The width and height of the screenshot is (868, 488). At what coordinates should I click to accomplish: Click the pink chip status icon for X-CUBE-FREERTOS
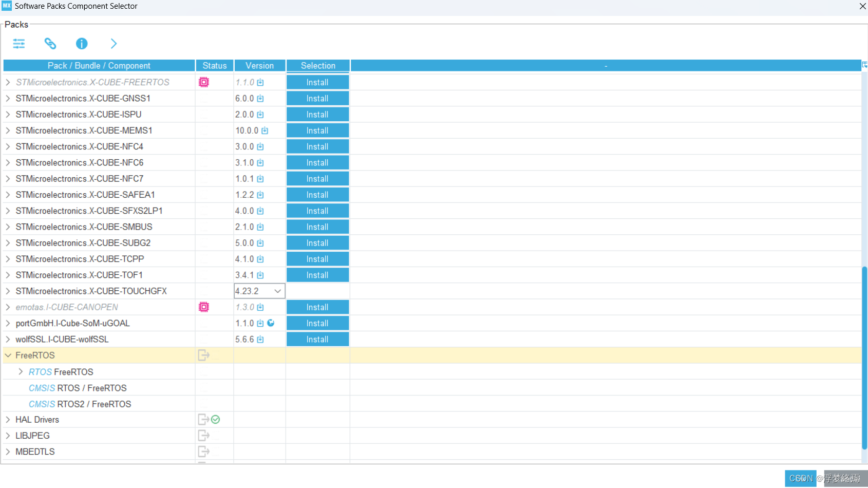[x=204, y=82]
